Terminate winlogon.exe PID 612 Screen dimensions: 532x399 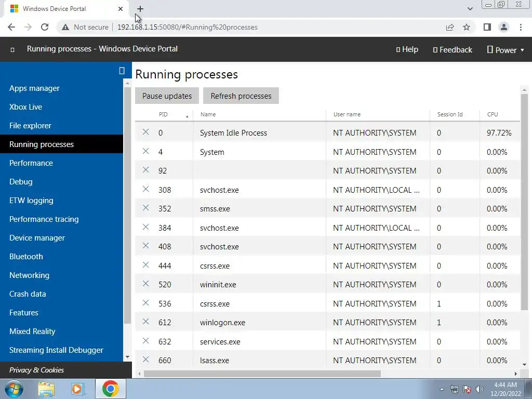(145, 322)
